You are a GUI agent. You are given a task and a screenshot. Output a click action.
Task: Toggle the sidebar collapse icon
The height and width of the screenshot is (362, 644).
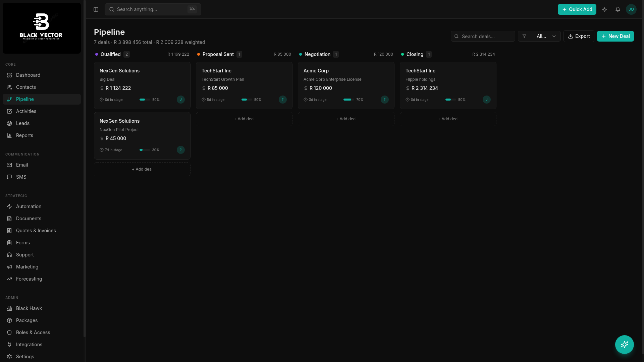(x=96, y=9)
